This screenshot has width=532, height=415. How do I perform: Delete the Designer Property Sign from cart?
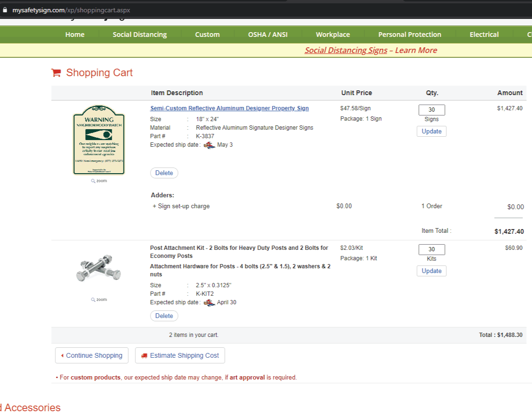[164, 173]
